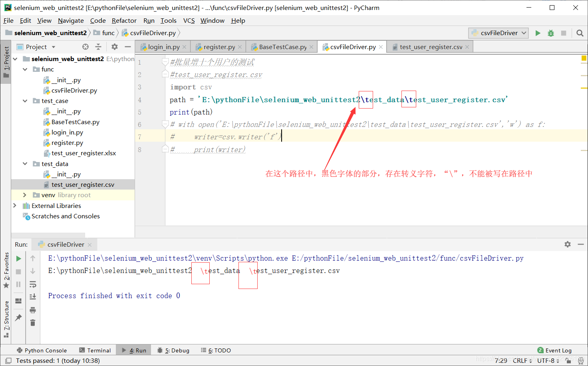Open the Run panel settings gear
This screenshot has width=588, height=366.
pos(568,244)
